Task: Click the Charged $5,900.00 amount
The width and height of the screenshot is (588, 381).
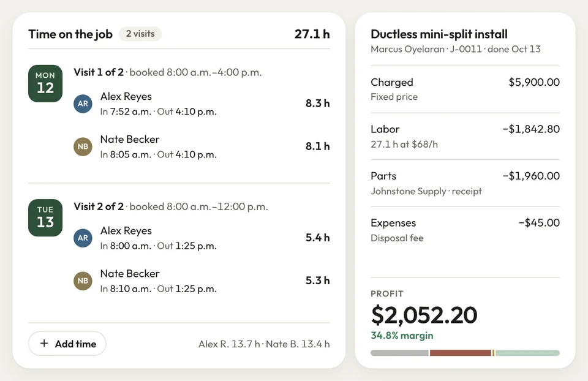Action: tap(534, 82)
